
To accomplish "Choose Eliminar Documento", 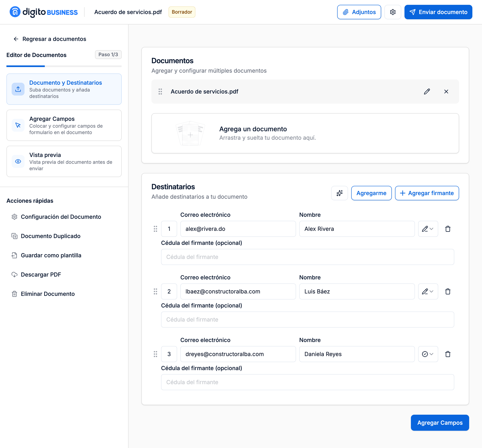I will (x=43, y=294).
